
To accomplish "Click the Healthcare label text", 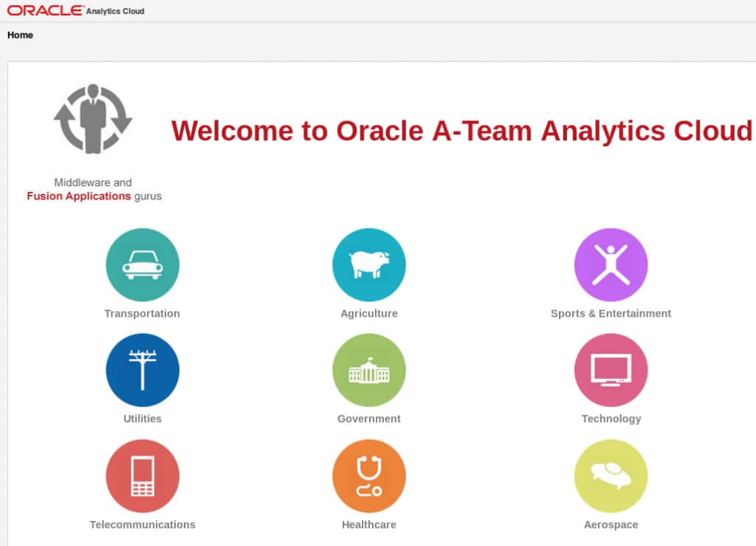I will [369, 525].
